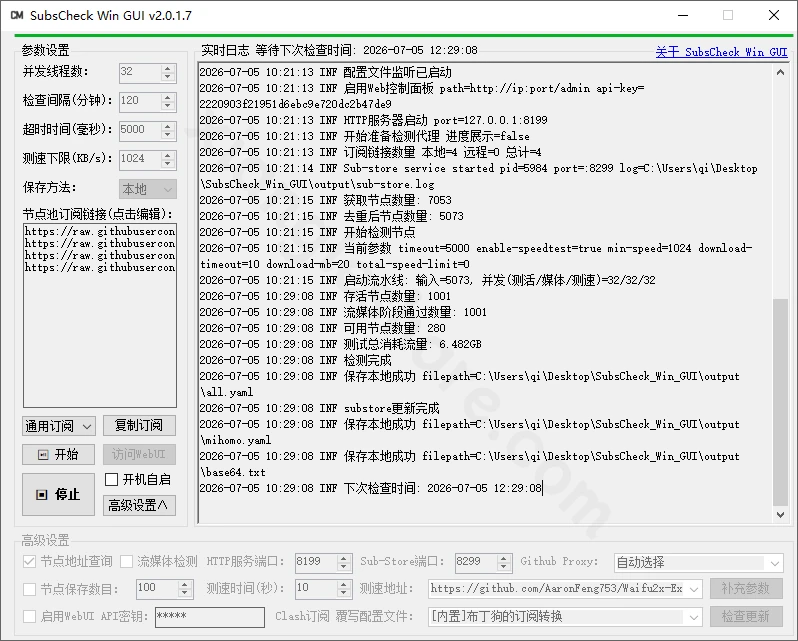The image size is (798, 641).
Task: Click the HTTP服务端口 field showing 8199
Action: 316,562
